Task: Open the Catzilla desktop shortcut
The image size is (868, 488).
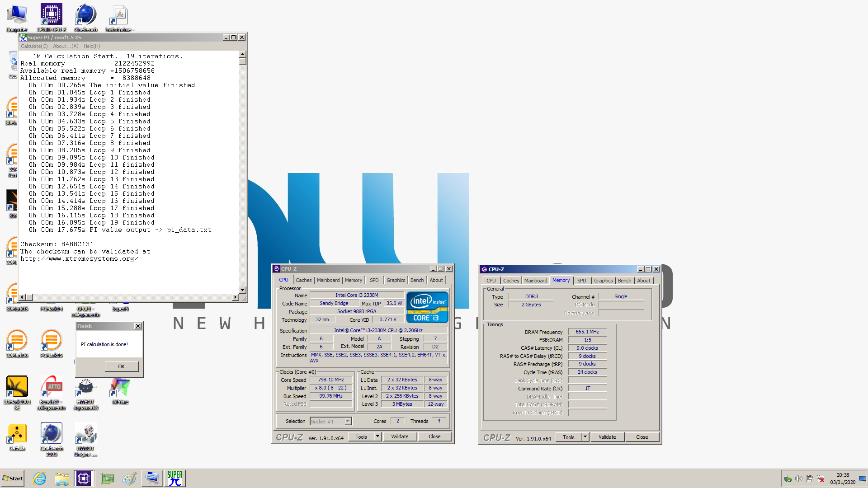Action: pos(17,437)
